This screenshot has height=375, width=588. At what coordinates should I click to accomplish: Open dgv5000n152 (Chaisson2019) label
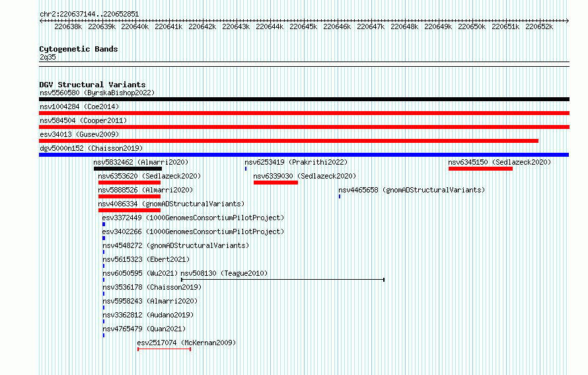coord(91,148)
